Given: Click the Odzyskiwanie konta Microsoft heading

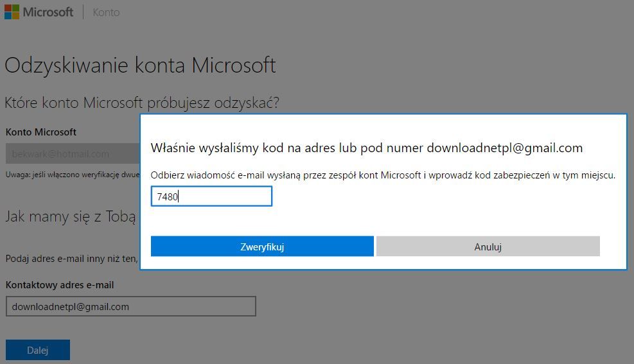Looking at the screenshot, I should tap(140, 65).
